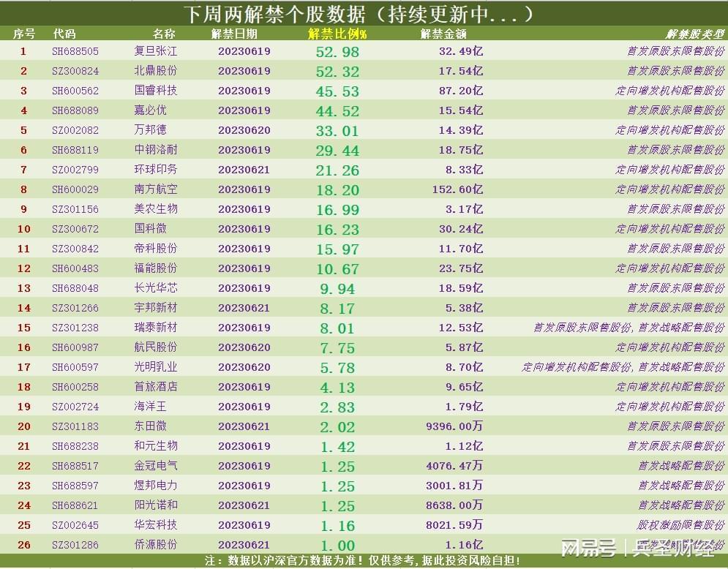Click the stock name 和元生物
Screen dimensions: 728x569
pos(156,445)
